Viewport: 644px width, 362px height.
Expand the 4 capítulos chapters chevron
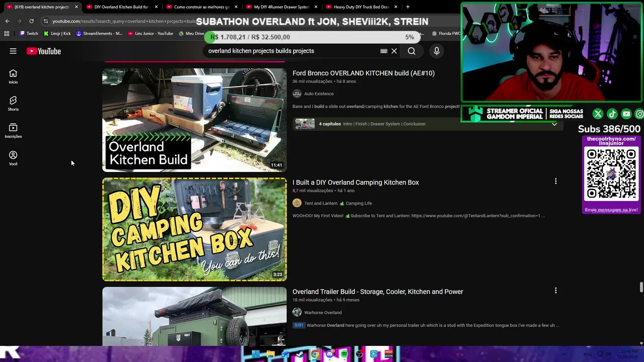point(554,124)
